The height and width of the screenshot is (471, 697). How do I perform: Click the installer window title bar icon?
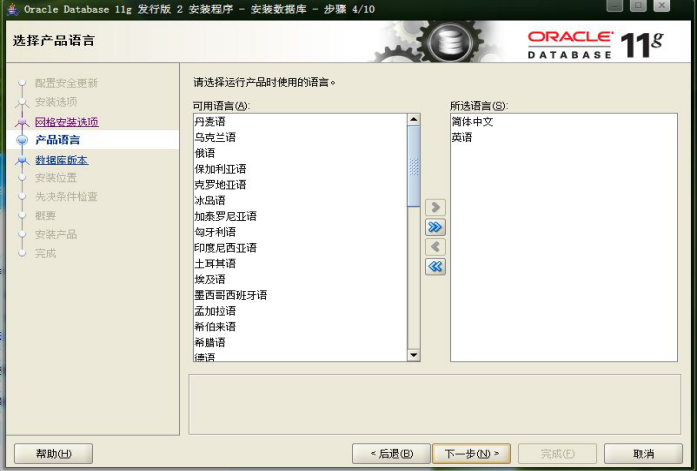point(13,9)
